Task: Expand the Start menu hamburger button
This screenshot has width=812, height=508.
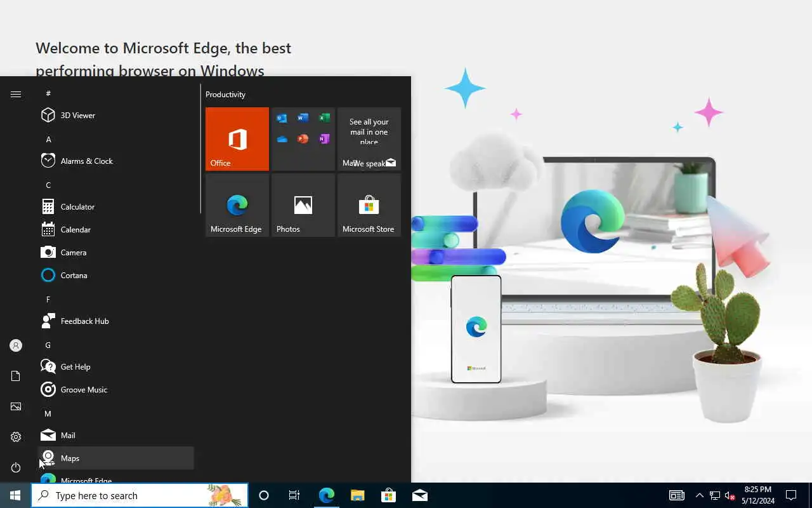Action: (16, 94)
